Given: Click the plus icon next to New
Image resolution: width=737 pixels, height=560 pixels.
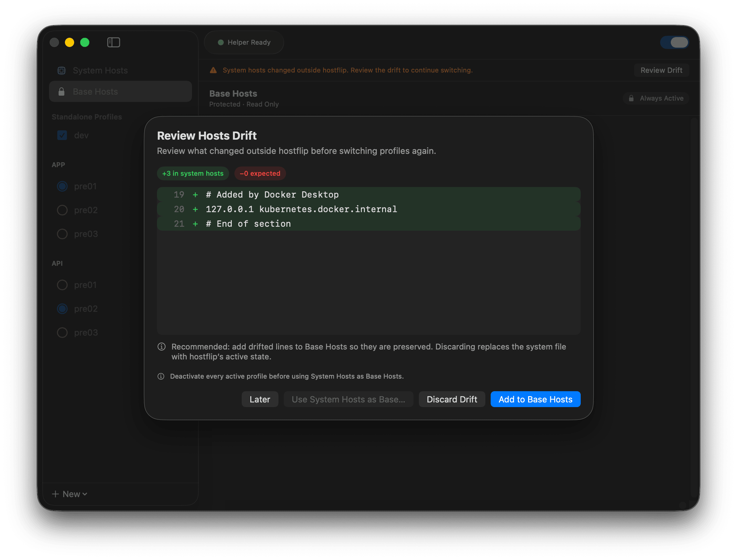Looking at the screenshot, I should pyautogui.click(x=55, y=494).
